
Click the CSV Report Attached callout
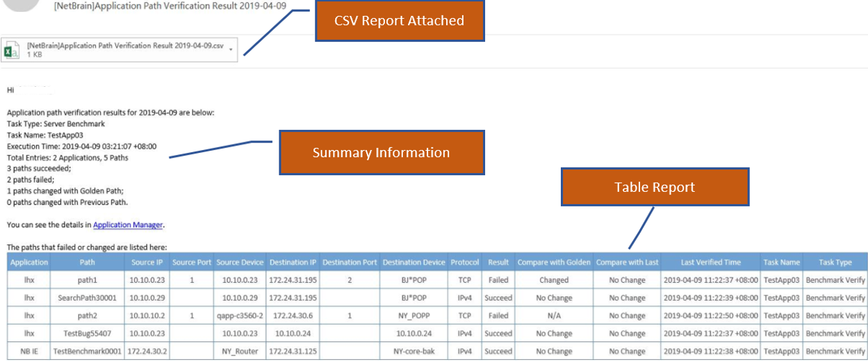pos(399,20)
